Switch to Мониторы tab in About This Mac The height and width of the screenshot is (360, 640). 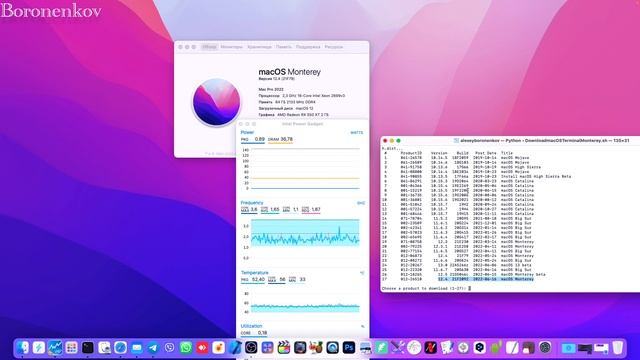pyautogui.click(x=231, y=47)
